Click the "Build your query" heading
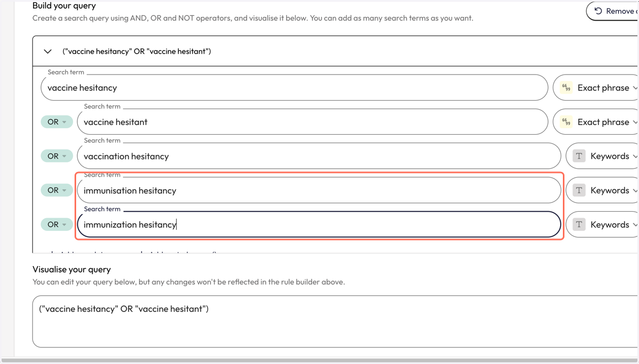 (x=64, y=6)
